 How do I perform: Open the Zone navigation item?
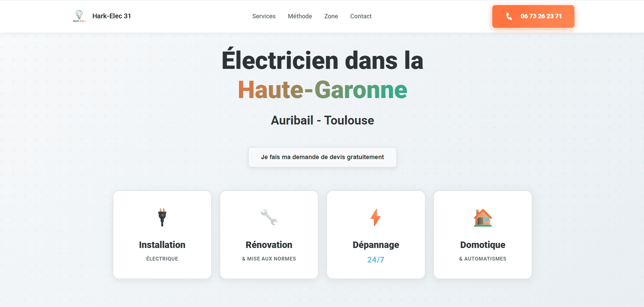pos(331,16)
